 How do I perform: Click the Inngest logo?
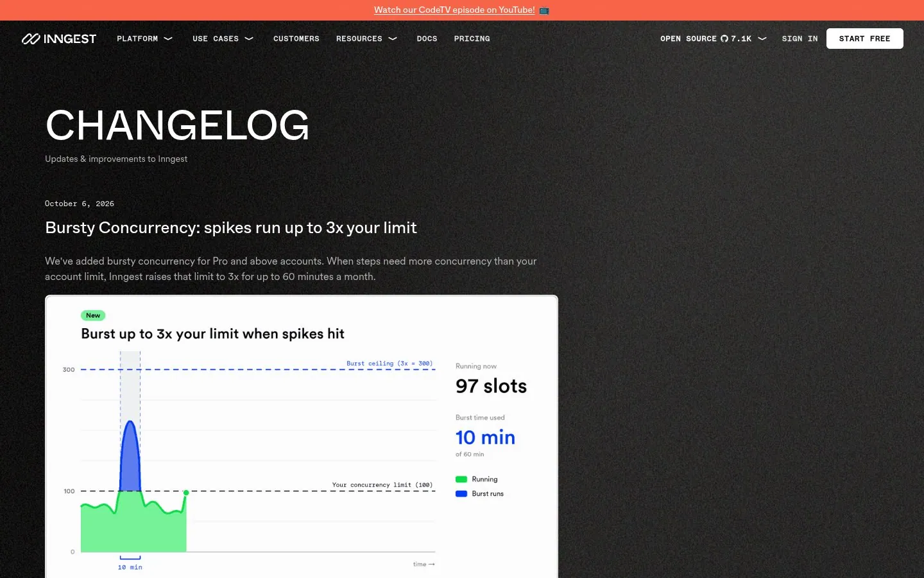pos(59,39)
